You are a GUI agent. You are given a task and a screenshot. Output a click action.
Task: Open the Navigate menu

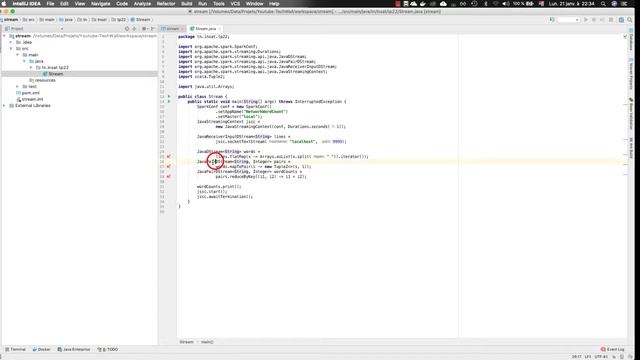coord(100,4)
